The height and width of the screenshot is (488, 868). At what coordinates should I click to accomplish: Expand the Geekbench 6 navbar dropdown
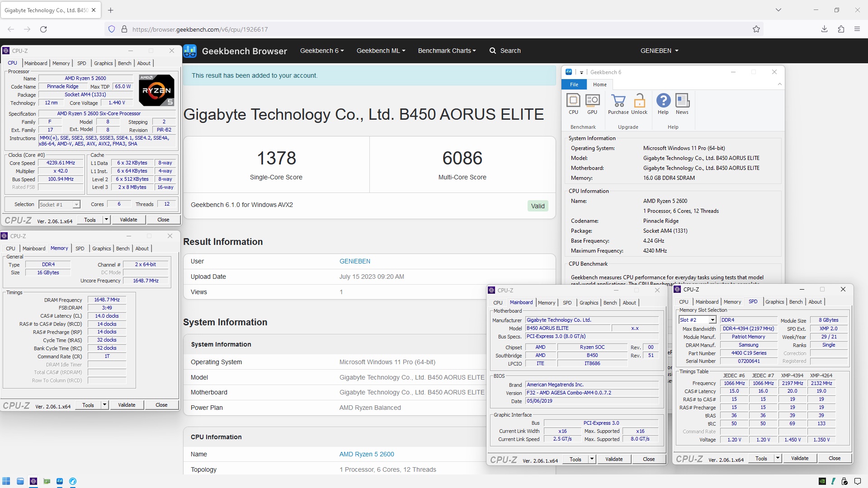(322, 51)
